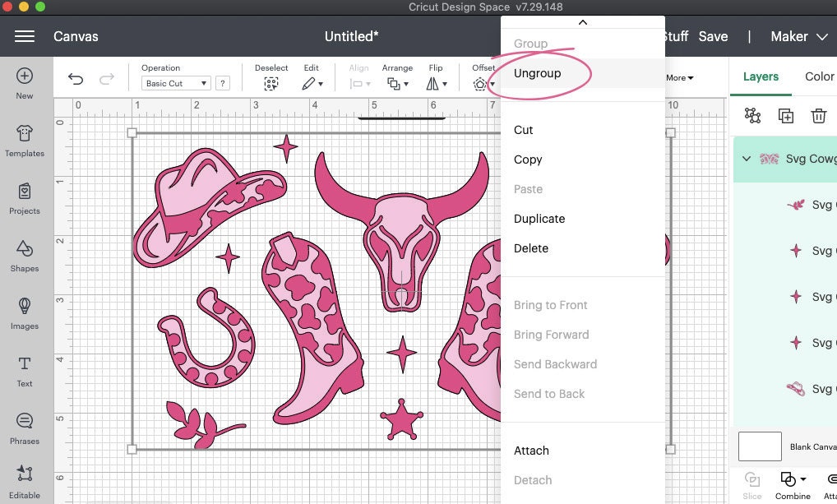The height and width of the screenshot is (504, 837).
Task: Choose Ungroup from the context menu
Action: tap(537, 73)
